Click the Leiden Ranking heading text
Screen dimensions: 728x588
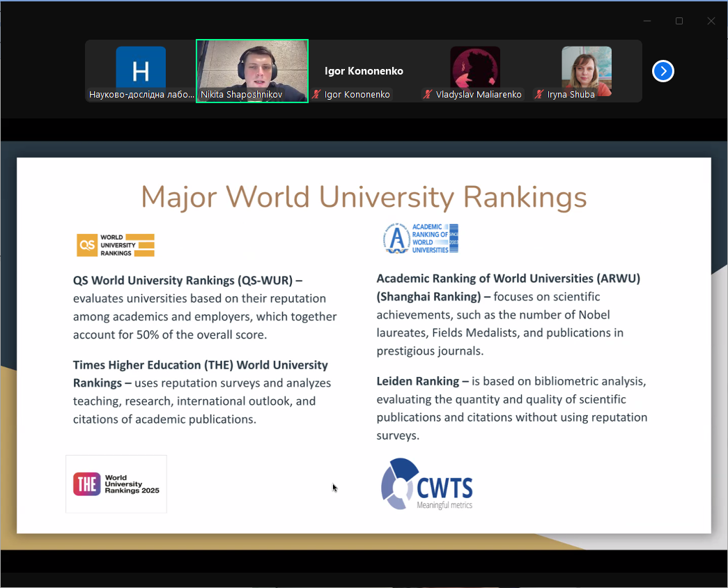(x=422, y=381)
